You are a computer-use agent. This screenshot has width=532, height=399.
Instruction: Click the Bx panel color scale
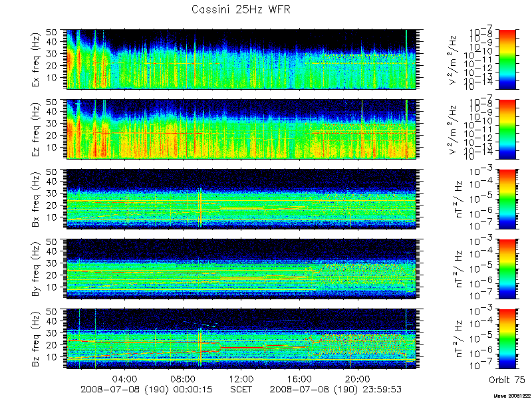(507, 199)
